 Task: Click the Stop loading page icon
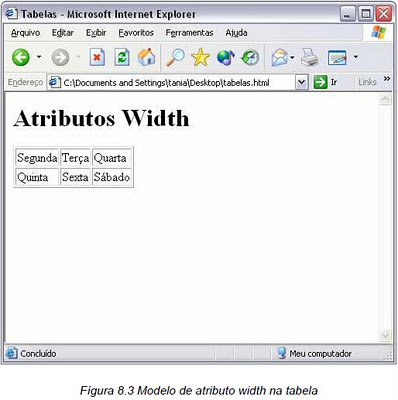(97, 57)
